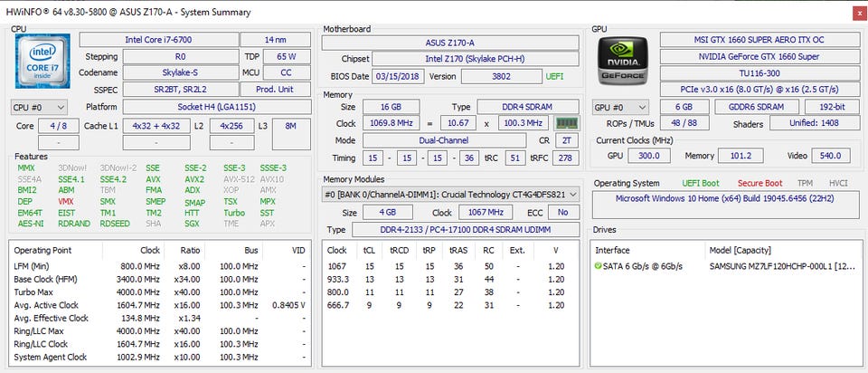868x373 pixels.
Task: Open the CPU #0 selector dropdown
Action: click(x=38, y=107)
